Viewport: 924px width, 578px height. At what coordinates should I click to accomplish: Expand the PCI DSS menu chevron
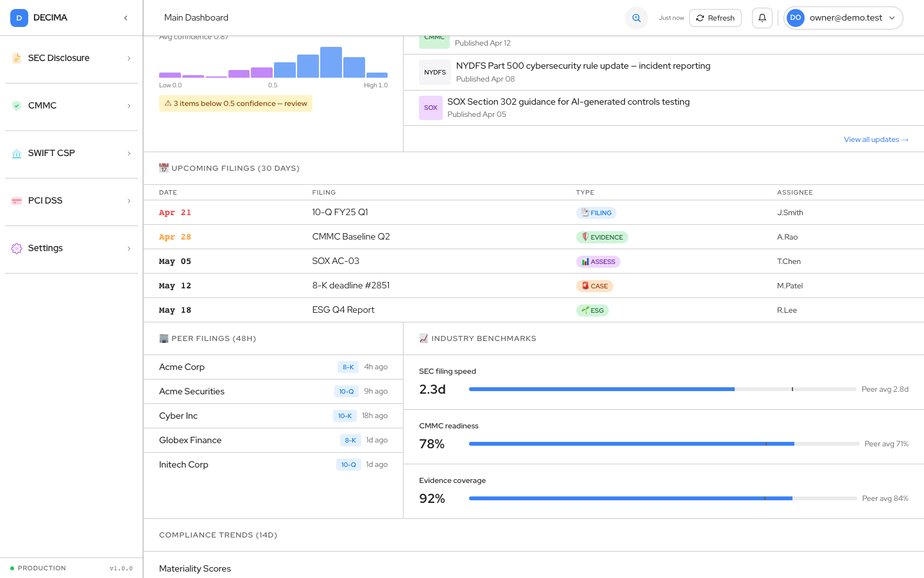coord(129,201)
